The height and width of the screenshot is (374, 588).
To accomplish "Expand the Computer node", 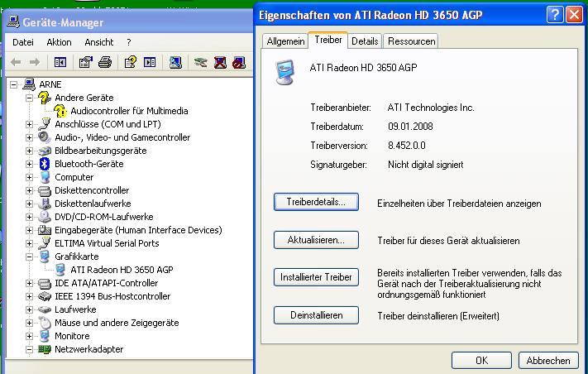I will point(29,177).
